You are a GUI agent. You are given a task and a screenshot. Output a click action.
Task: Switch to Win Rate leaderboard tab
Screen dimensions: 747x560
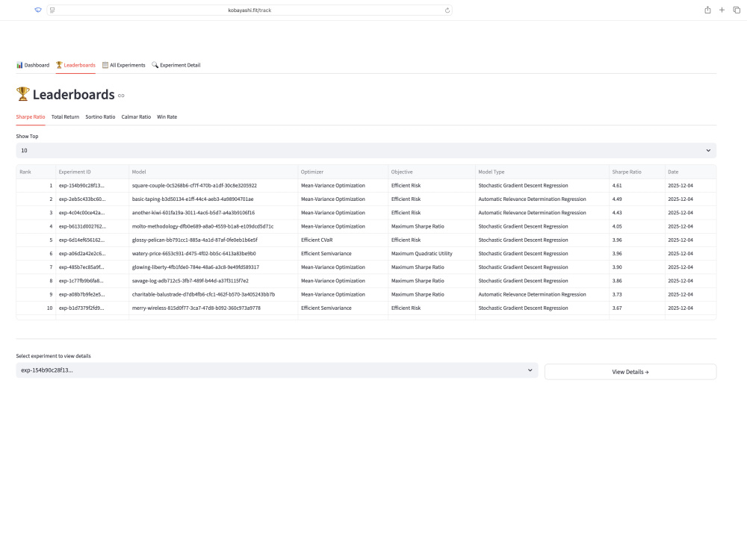[x=167, y=116]
